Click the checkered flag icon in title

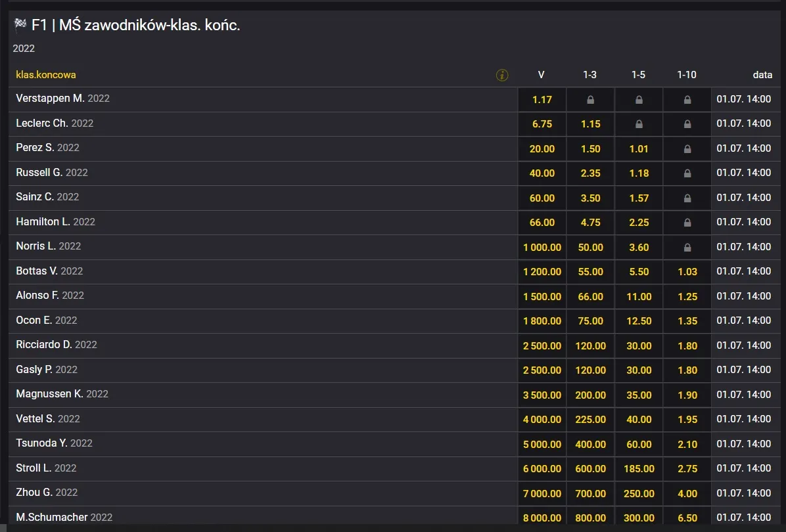coord(20,24)
